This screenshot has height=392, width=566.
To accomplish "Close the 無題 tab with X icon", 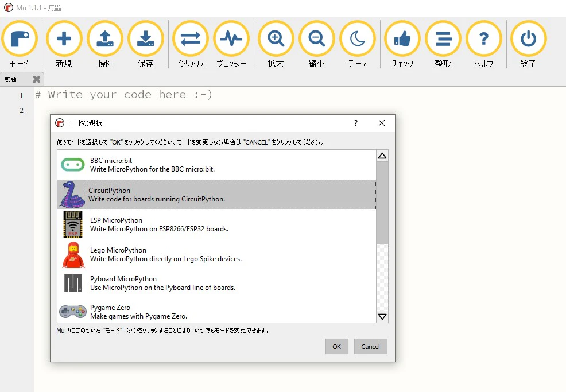I will [37, 79].
